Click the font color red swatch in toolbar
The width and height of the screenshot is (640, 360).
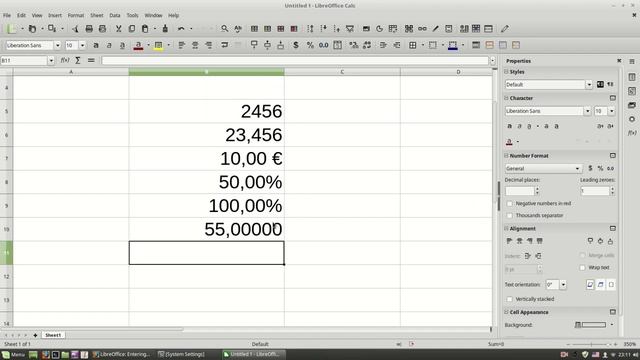pyautogui.click(x=138, y=45)
